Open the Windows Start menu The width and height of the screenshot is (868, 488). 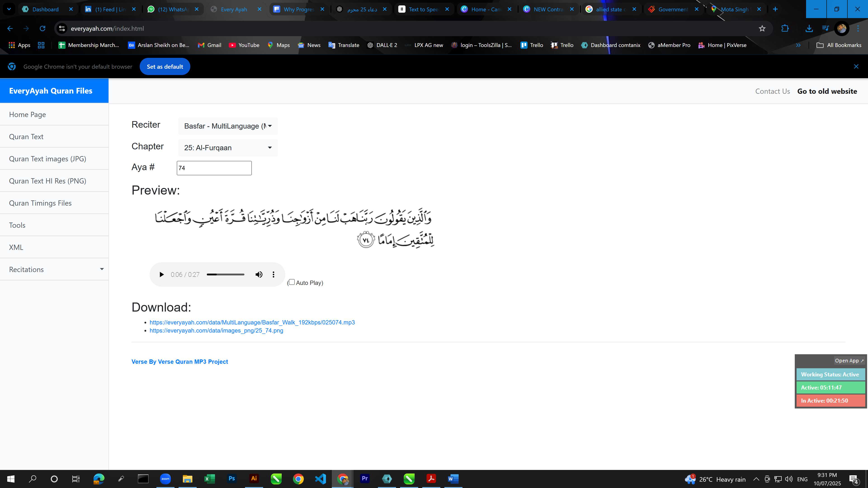click(11, 479)
